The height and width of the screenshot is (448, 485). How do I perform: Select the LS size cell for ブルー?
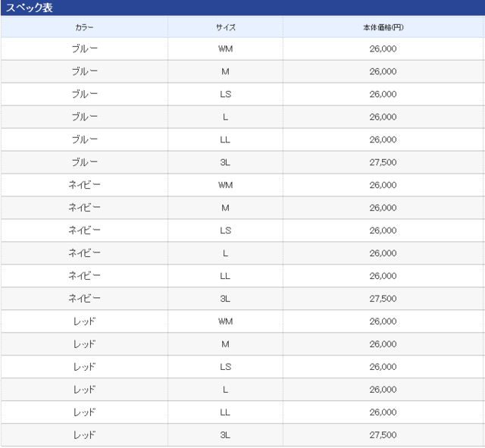pos(225,95)
